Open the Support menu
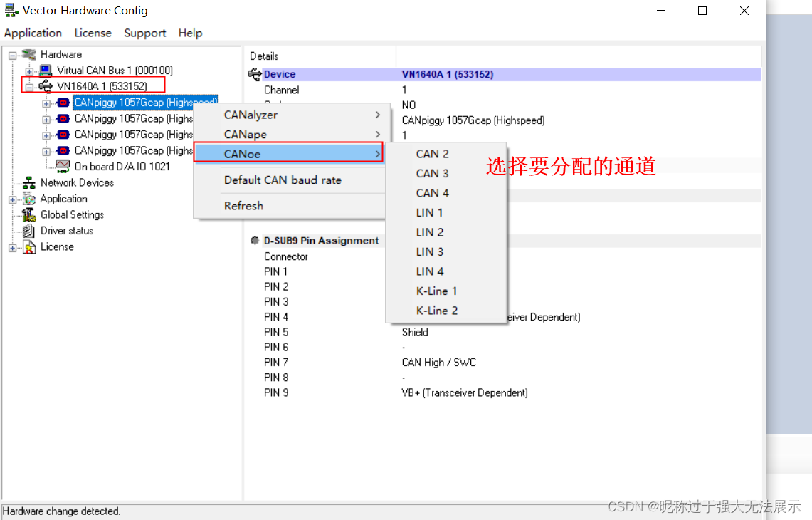Viewport: 812px width, 520px height. coord(145,33)
